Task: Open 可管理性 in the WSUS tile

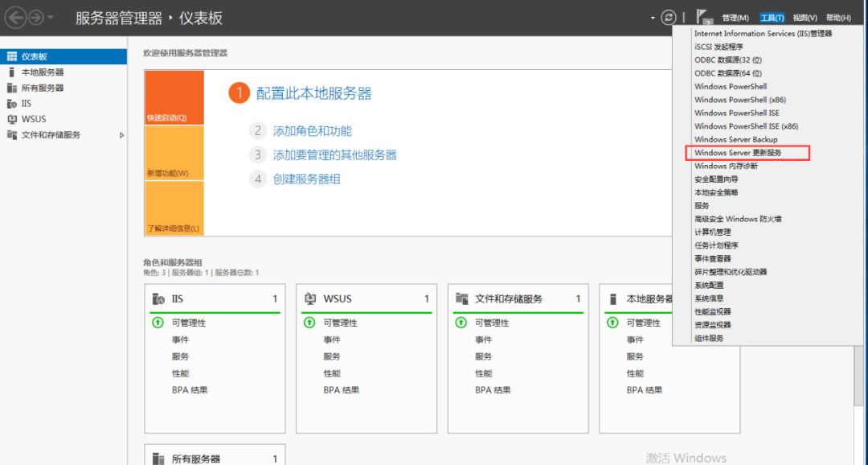Action: tap(341, 323)
